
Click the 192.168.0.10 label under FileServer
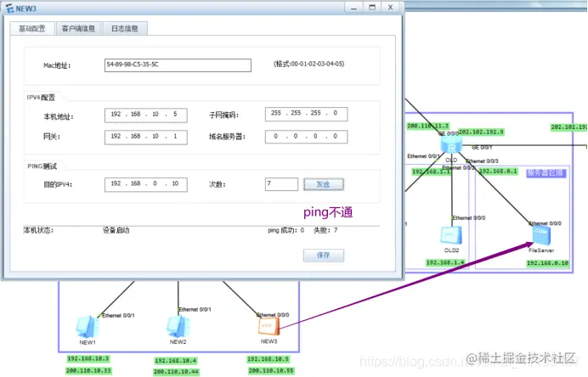(x=548, y=263)
